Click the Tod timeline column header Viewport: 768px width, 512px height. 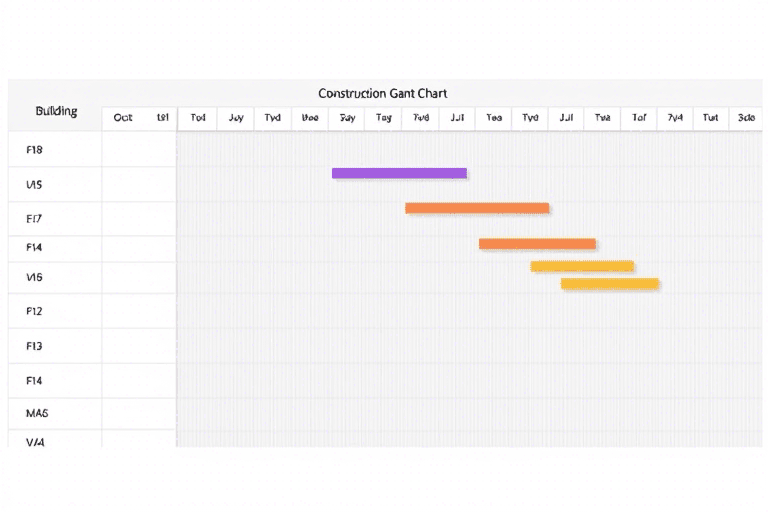click(198, 118)
